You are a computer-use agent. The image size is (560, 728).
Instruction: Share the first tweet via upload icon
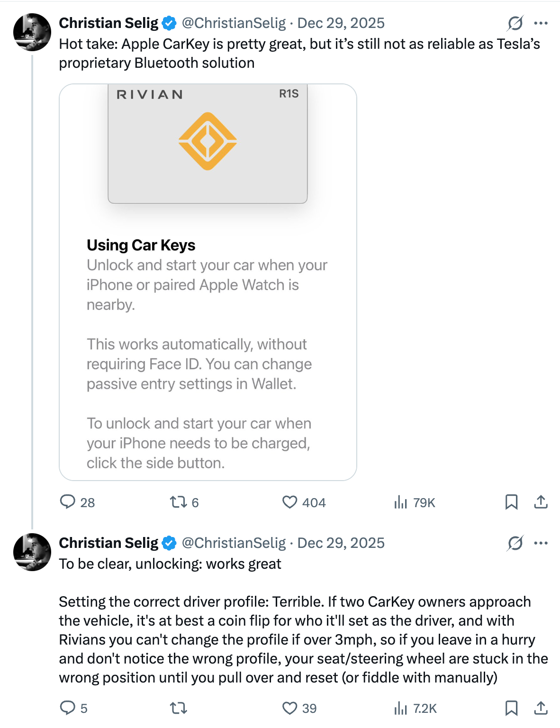click(x=541, y=502)
